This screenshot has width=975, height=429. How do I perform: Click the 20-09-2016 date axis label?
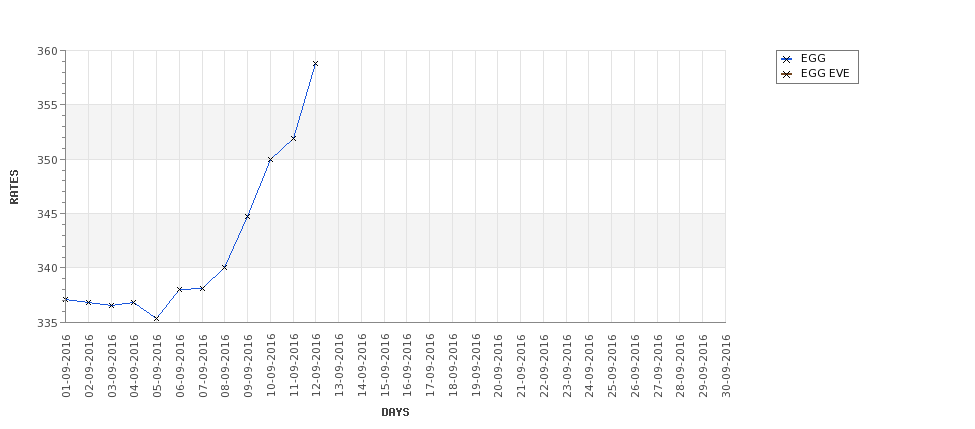point(498,366)
